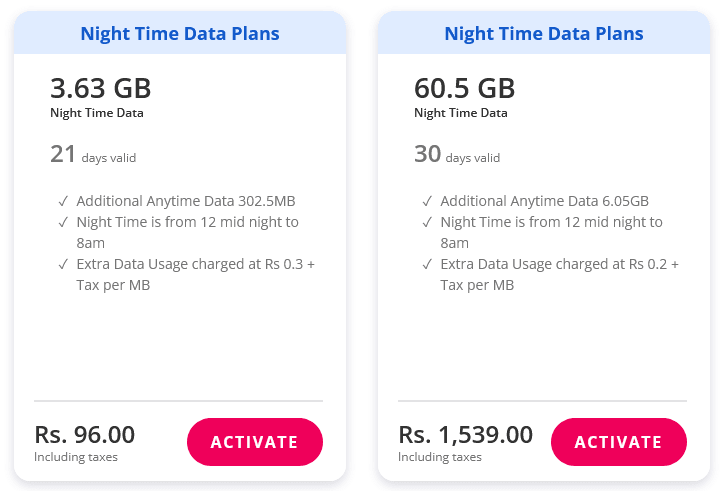Click checkmark for night time hours, 21-day plan
Image resolution: width=723 pixels, height=491 pixels.
pos(64,222)
